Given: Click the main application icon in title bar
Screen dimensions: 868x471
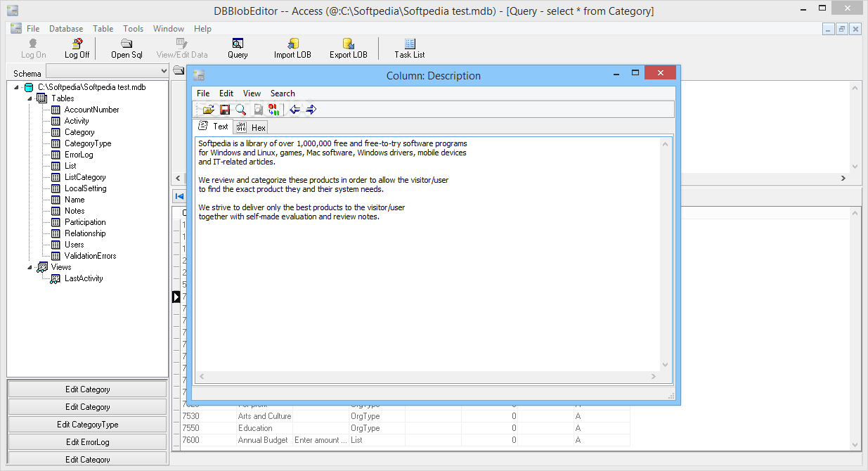Looking at the screenshot, I should click(x=12, y=11).
